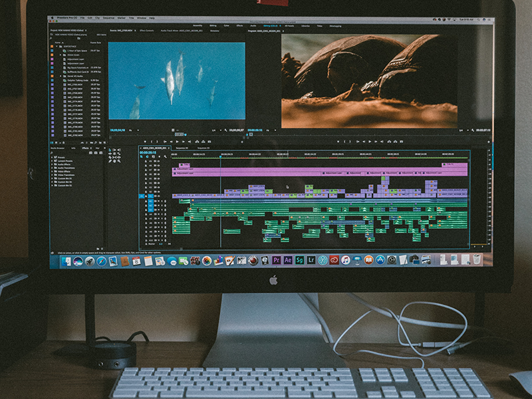Open the Trash in the dock

pos(477,259)
